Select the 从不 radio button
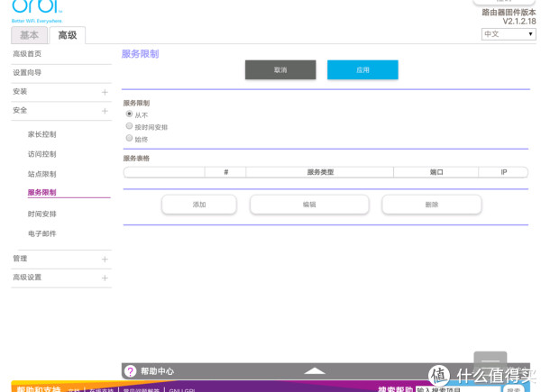This screenshot has width=541, height=392. coord(129,114)
